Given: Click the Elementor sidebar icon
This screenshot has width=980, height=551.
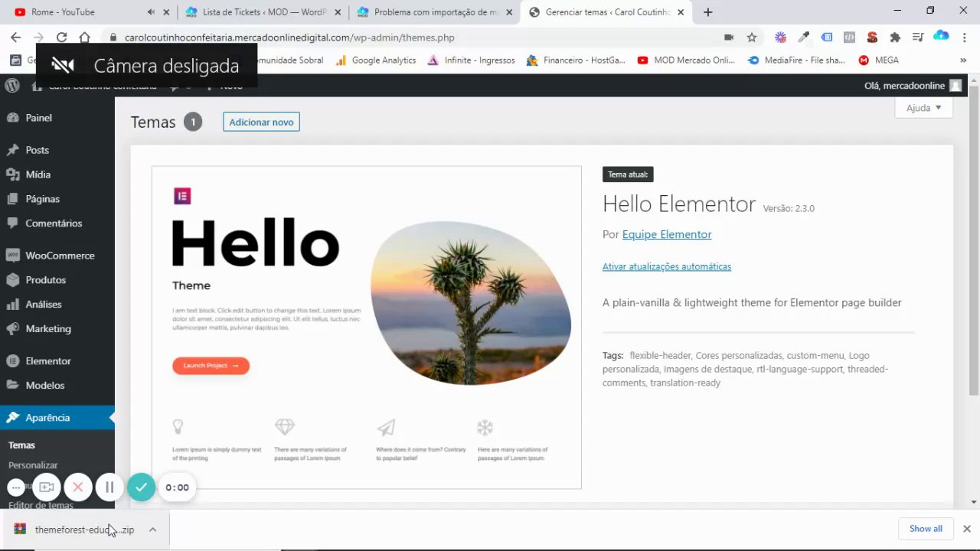Looking at the screenshot, I should 12,361.
